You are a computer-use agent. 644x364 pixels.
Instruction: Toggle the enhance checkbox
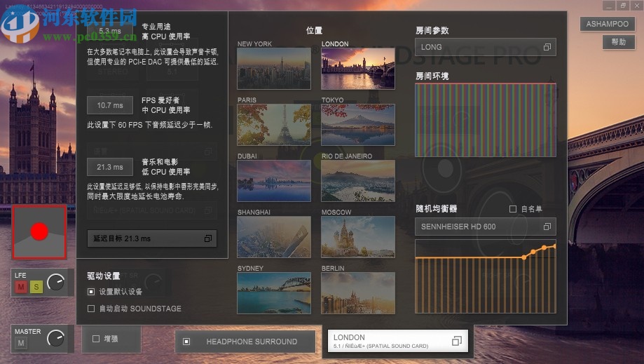click(x=96, y=339)
